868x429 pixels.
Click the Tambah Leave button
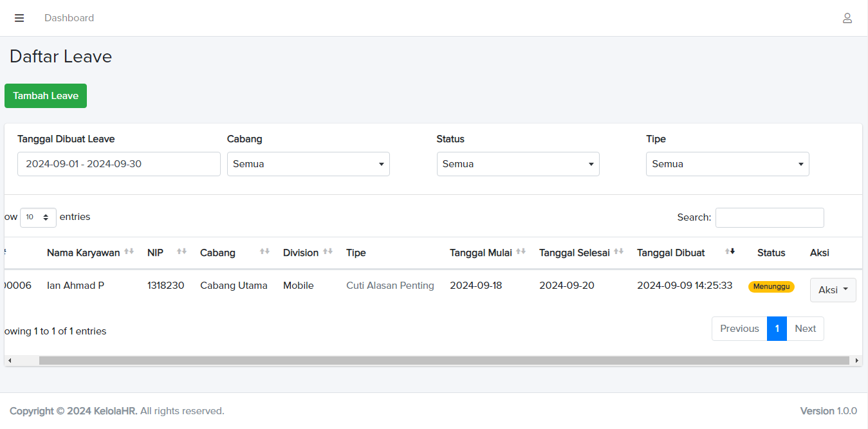point(46,96)
